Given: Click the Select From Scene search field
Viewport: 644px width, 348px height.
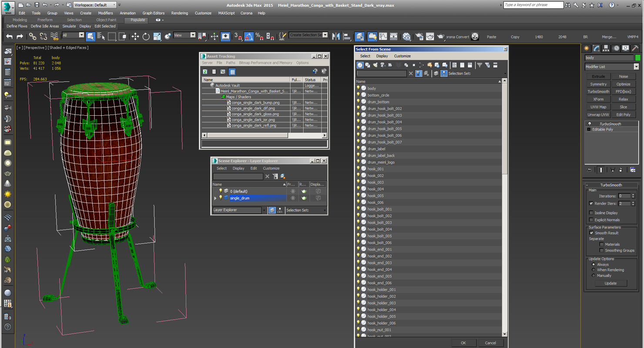Looking at the screenshot, I should 382,74.
